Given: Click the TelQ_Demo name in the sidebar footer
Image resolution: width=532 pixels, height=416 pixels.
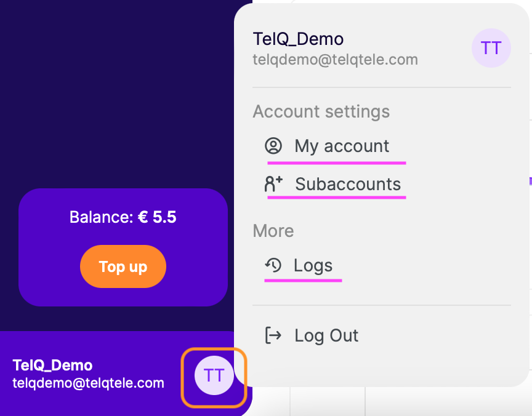Looking at the screenshot, I should click(x=52, y=366).
